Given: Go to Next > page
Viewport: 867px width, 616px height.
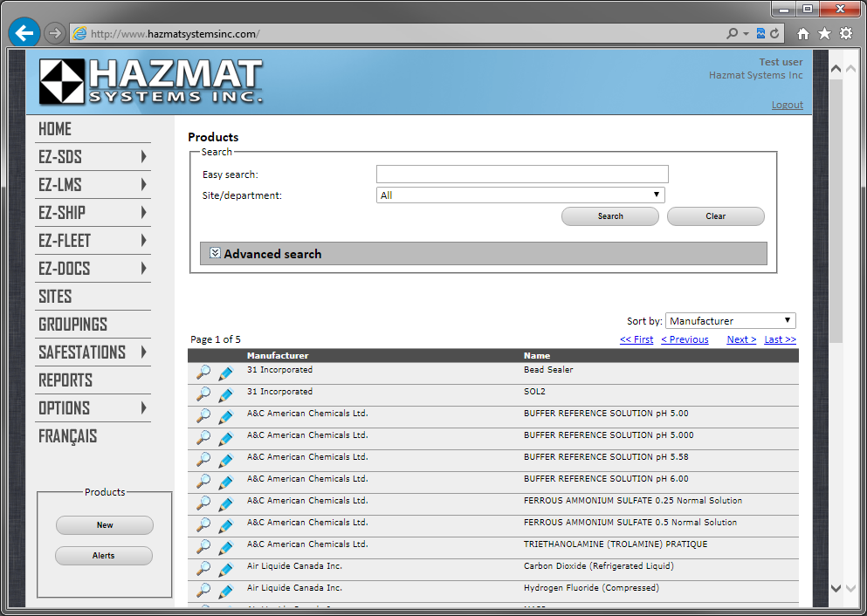Looking at the screenshot, I should pos(741,339).
